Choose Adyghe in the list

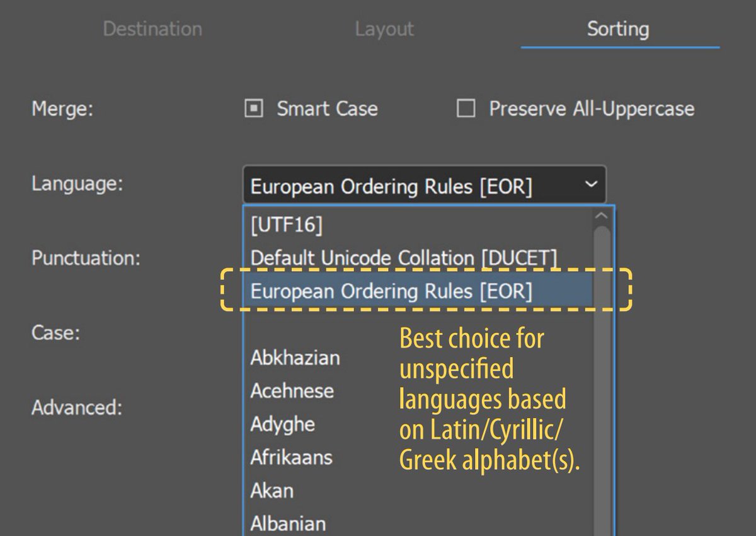tap(283, 424)
